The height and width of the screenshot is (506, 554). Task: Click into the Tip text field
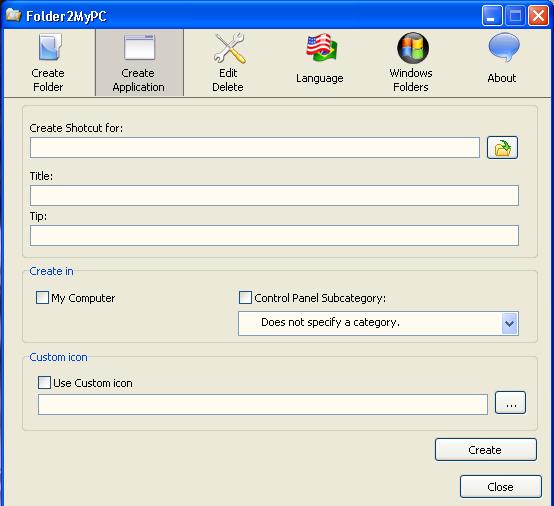coord(274,235)
